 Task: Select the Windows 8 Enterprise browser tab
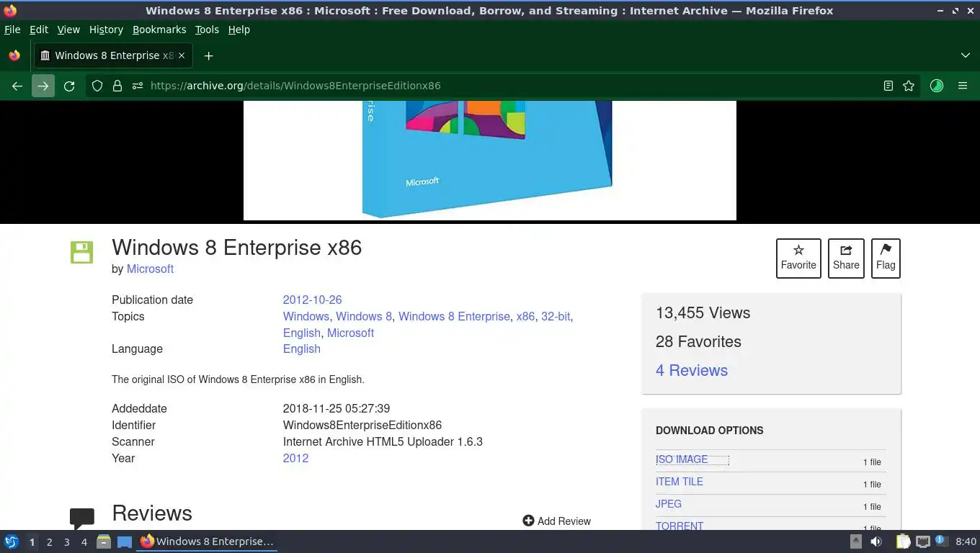coord(112,55)
